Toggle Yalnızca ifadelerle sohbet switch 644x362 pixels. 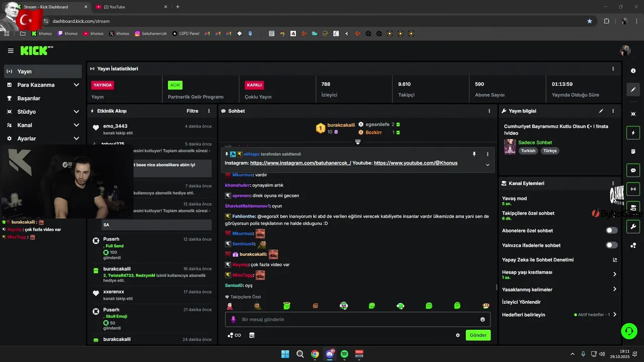coord(612,245)
